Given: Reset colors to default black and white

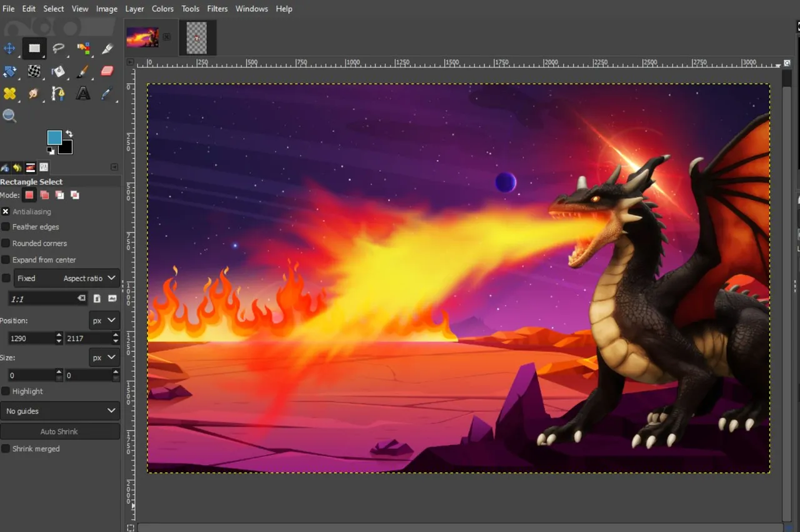Looking at the screenshot, I should pyautogui.click(x=51, y=151).
